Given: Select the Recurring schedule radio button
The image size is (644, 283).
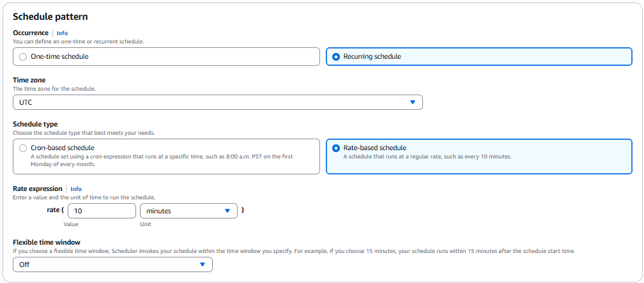Looking at the screenshot, I should pyautogui.click(x=337, y=57).
